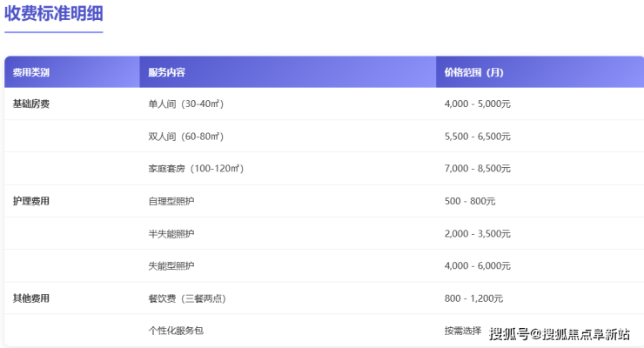644x348 pixels.
Task: Select the 2,000 - 3,500元 price cell
Action: [x=477, y=234]
